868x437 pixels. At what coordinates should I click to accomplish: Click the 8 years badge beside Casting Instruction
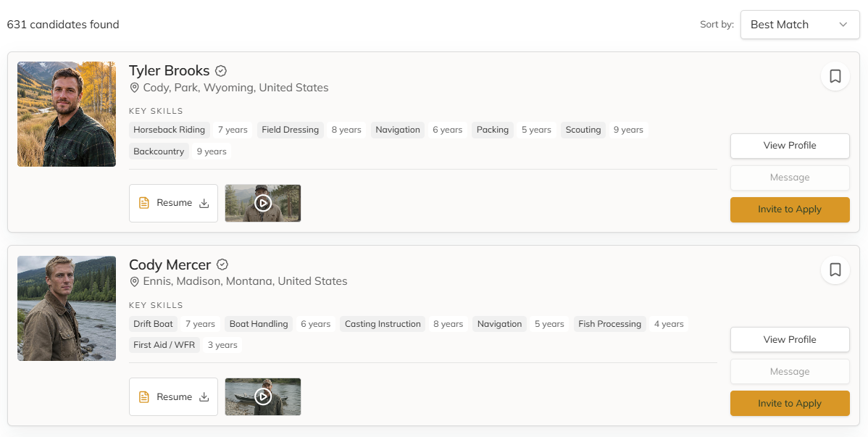point(448,324)
